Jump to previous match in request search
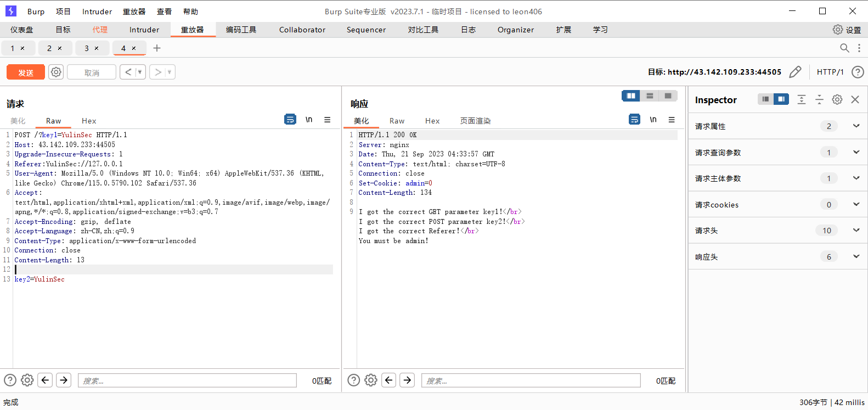Screen dimensions: 868x410 click(46, 380)
